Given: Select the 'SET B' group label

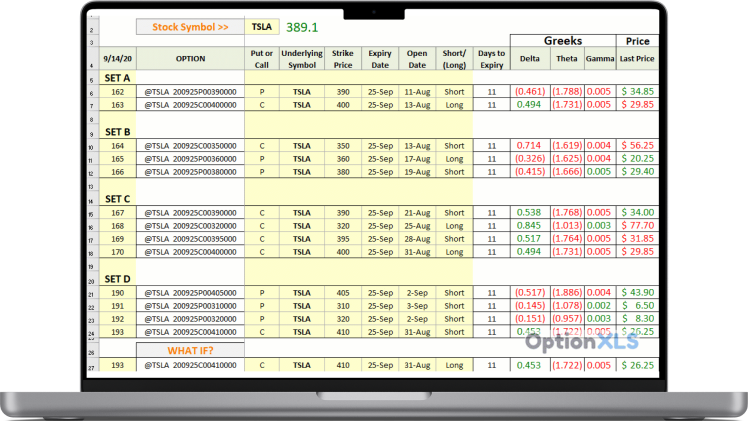Looking at the screenshot, I should (x=117, y=132).
